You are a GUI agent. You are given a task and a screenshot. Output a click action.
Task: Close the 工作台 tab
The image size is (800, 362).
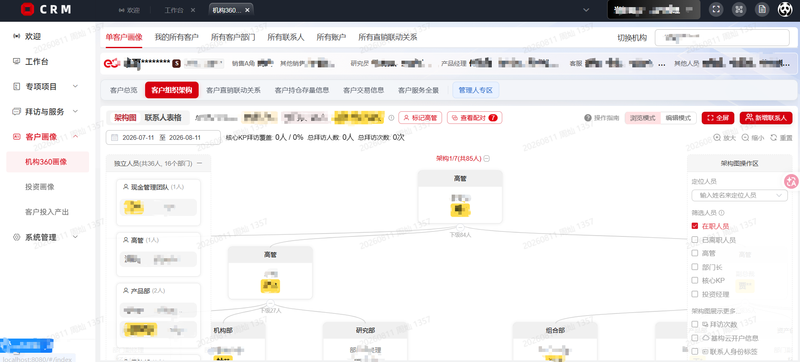(192, 10)
